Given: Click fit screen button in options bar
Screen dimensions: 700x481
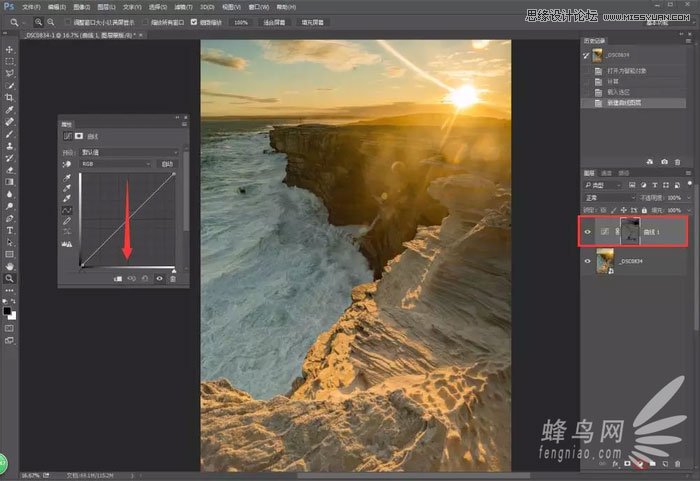Looking at the screenshot, I should (x=274, y=22).
